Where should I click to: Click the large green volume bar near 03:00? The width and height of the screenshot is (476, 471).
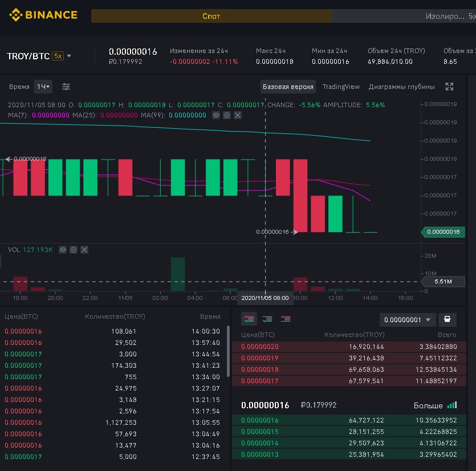178,274
